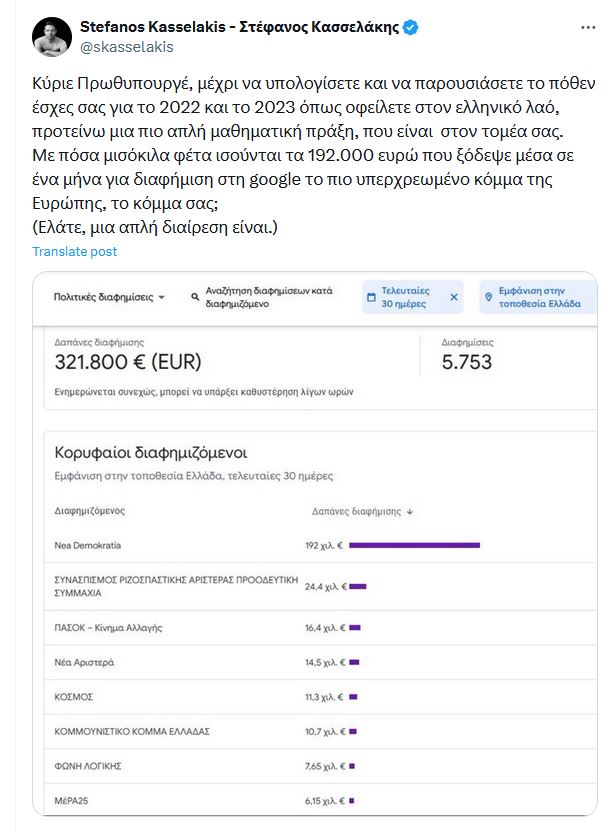
Task: Remove the last 30 days filter with X
Action: click(453, 297)
